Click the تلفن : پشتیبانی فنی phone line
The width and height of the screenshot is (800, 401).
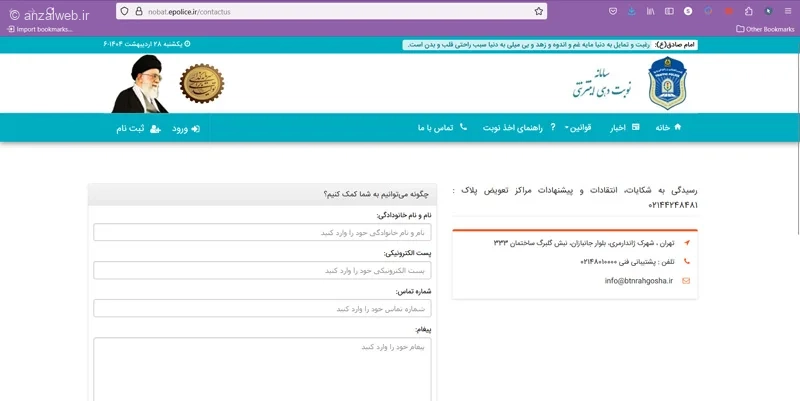pyautogui.click(x=627, y=262)
